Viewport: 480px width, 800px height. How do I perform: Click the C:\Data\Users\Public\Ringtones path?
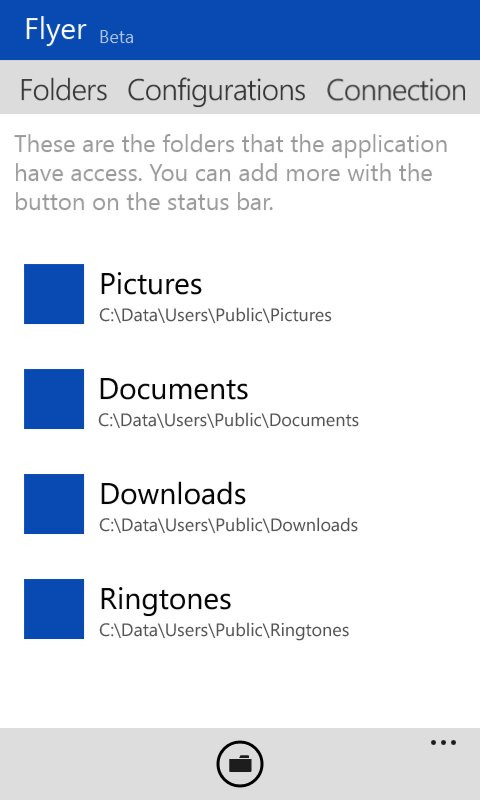(x=224, y=631)
